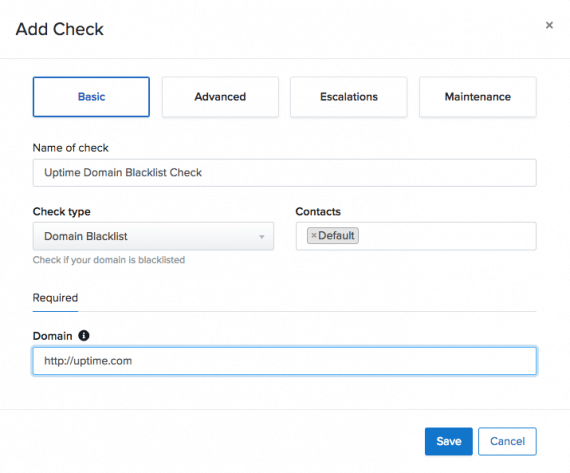Click the Domain info icon
Screen dimensions: 570x473
(84, 335)
